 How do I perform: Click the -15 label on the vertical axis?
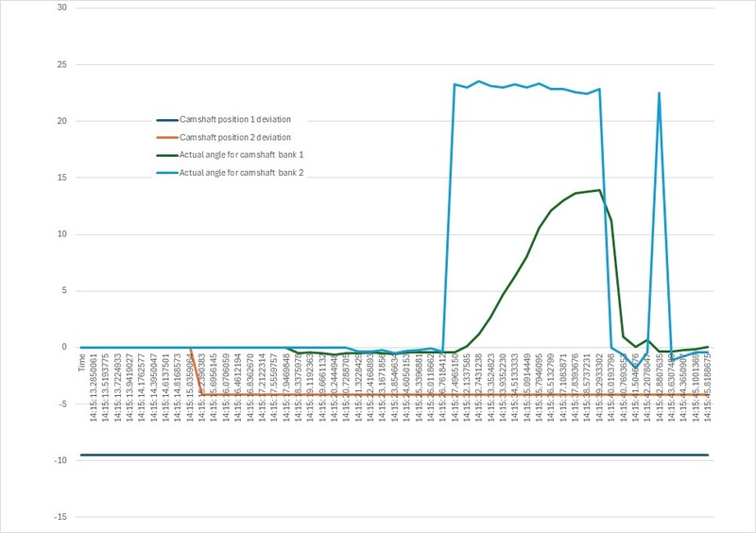[x=60, y=517]
